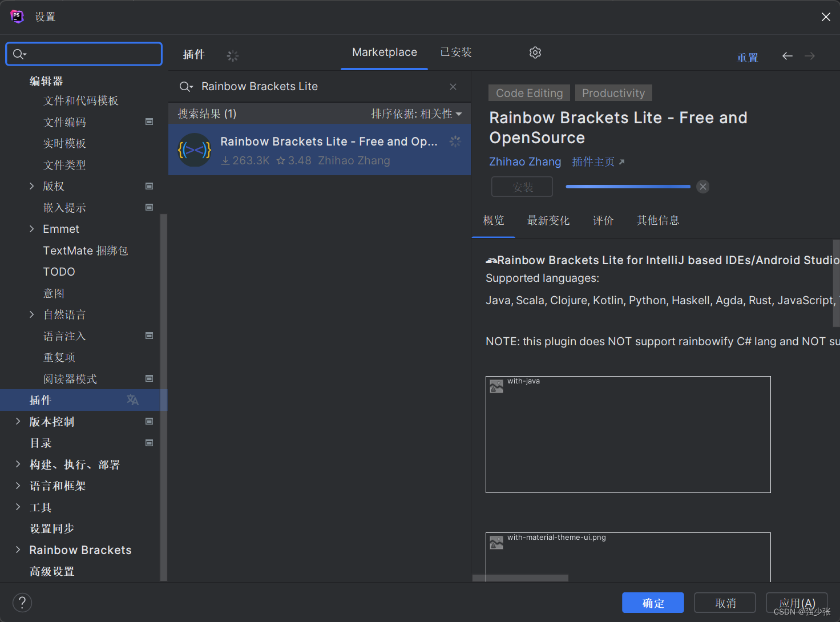Open the 排序依据: 相关性 sort dropdown
Screen dimensions: 840x622
[417, 114]
